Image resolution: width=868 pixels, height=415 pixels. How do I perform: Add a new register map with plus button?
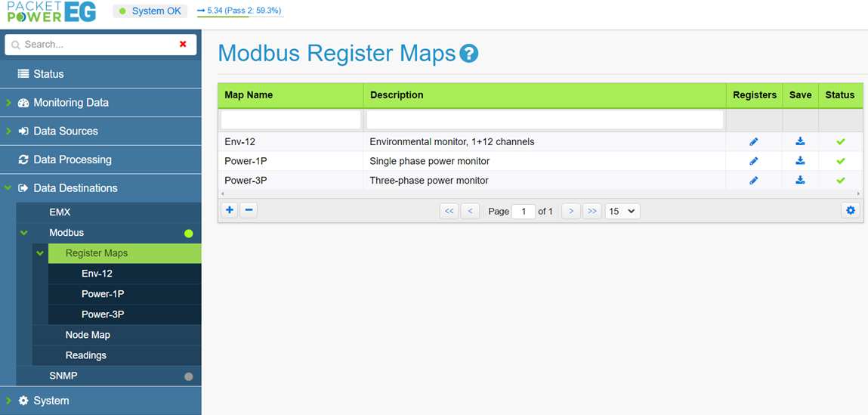click(x=230, y=210)
